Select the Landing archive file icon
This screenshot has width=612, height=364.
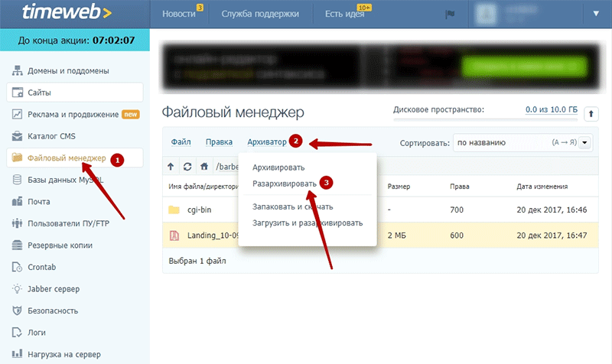click(x=174, y=236)
